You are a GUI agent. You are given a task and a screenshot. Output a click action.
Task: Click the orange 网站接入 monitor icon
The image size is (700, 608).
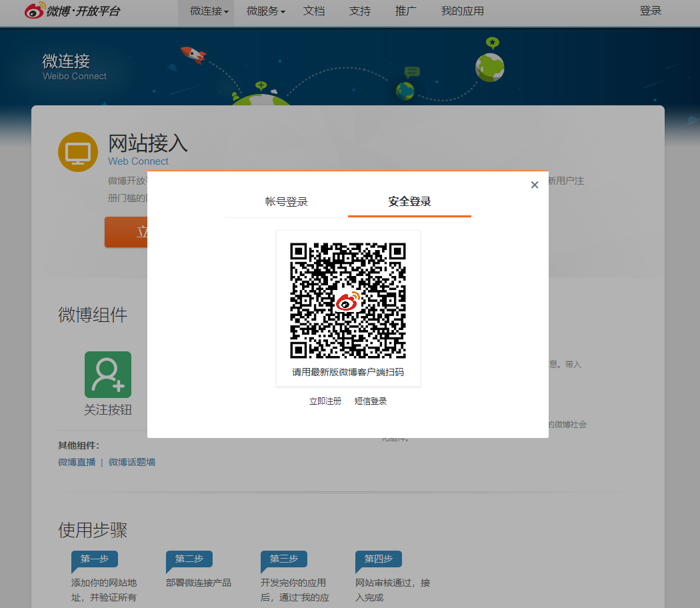pyautogui.click(x=78, y=152)
